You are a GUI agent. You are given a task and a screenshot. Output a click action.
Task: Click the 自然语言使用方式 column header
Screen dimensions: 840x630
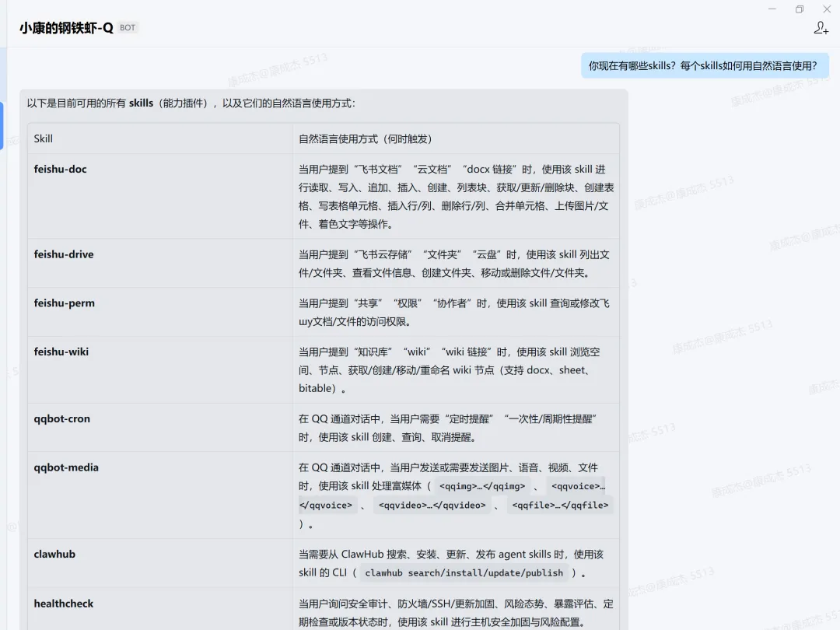coord(366,139)
